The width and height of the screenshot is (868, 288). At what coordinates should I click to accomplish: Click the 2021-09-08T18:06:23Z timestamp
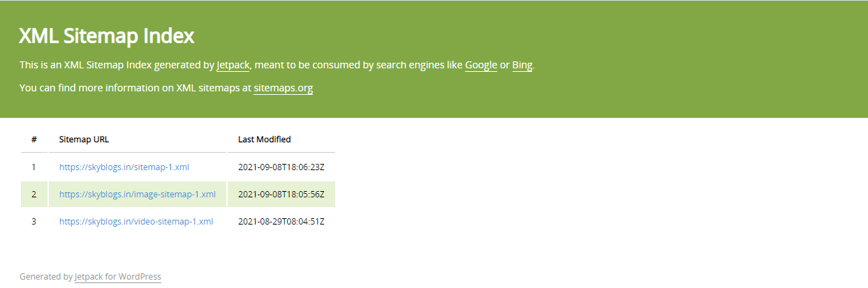pos(281,167)
